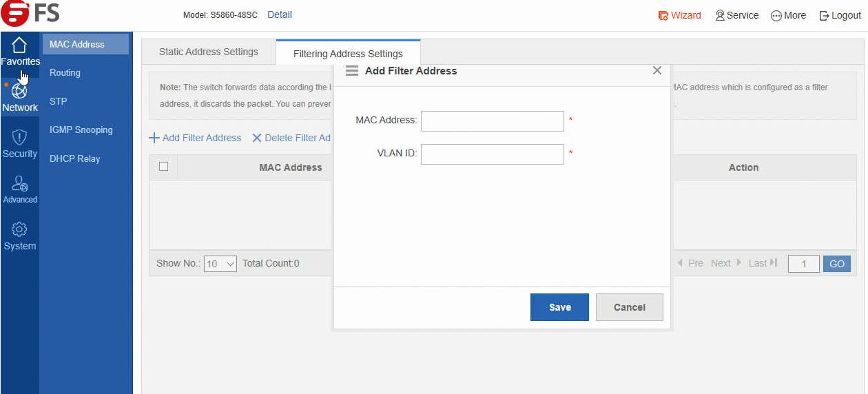The width and height of the screenshot is (868, 394).
Task: Click the Logout icon
Action: point(824,15)
